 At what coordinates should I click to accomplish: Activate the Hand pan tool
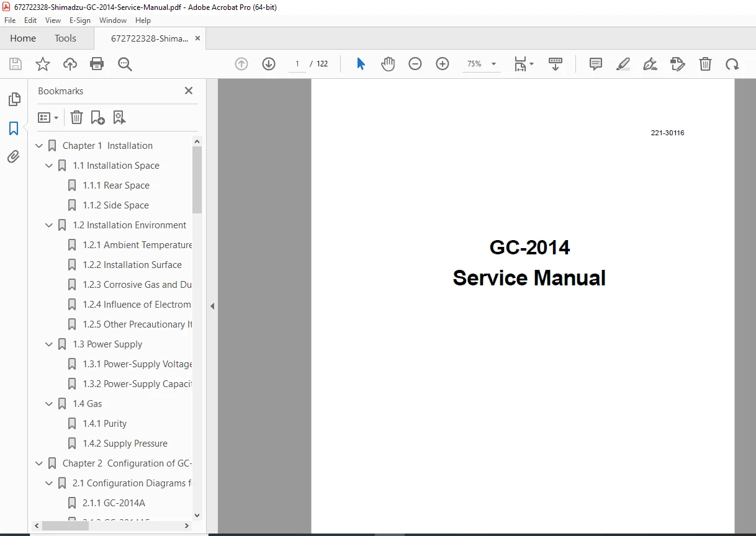[388, 64]
